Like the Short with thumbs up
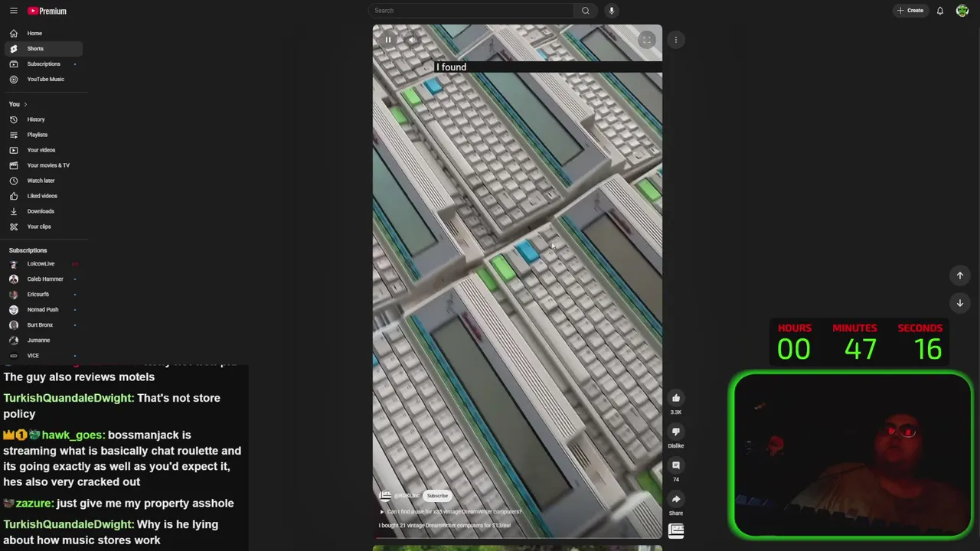The height and width of the screenshot is (551, 980). click(x=676, y=398)
